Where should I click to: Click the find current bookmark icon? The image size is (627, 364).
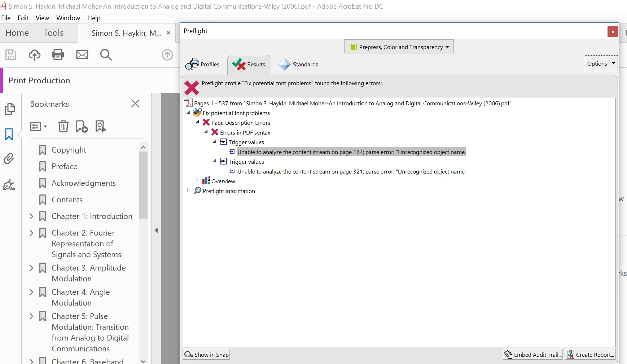[101, 127]
